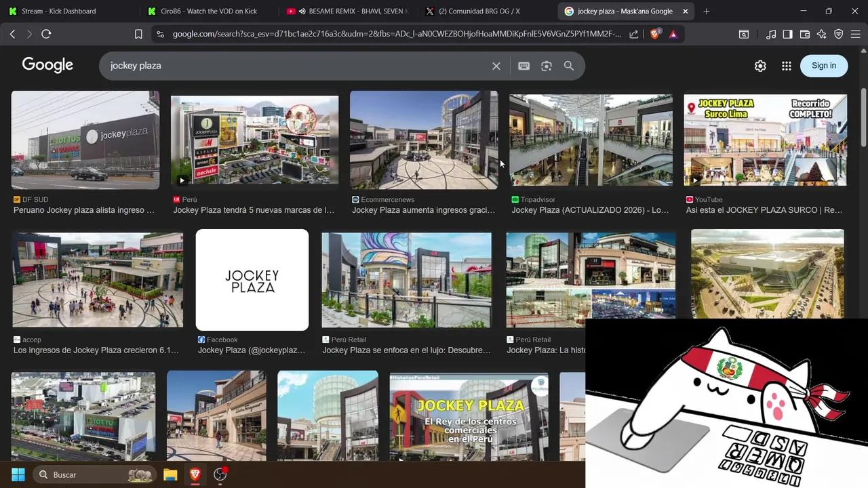Click the Ecommercenews source label
The height and width of the screenshot is (488, 868).
point(388,200)
